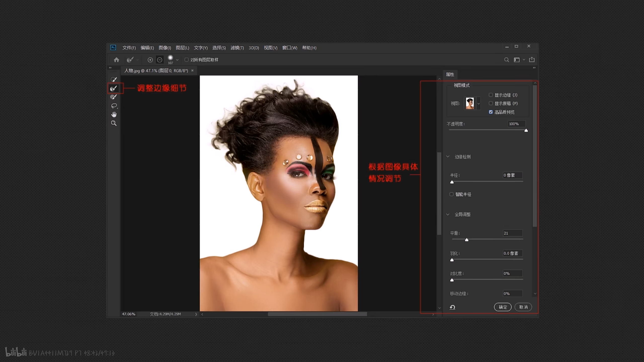Open the 图层(L) menu
This screenshot has width=644, height=362.
tap(182, 48)
